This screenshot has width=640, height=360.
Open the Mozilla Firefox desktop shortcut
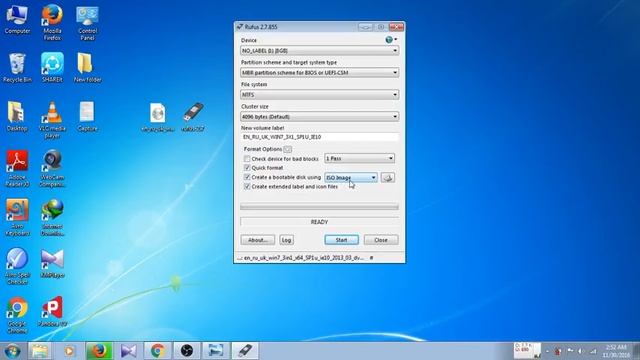52,22
